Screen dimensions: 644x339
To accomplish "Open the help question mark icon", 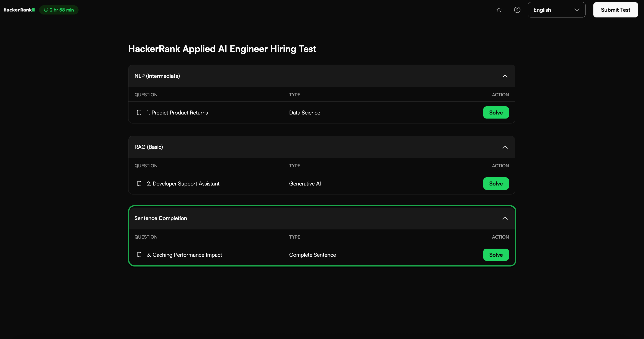I will pyautogui.click(x=517, y=10).
